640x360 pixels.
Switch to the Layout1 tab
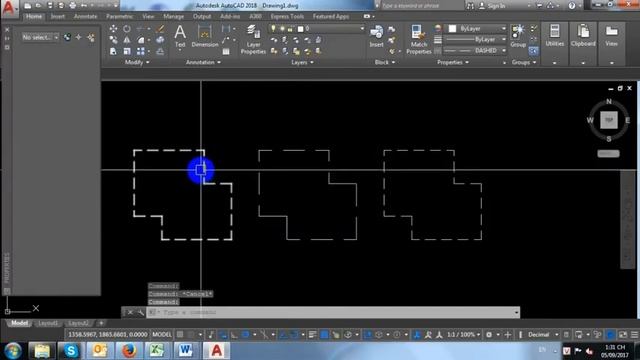48,323
